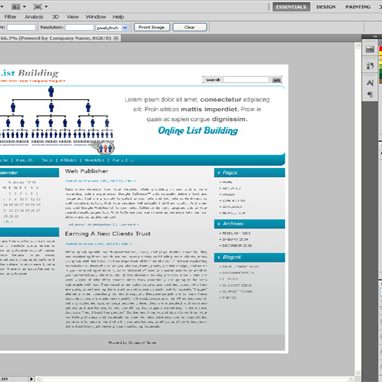382x382 pixels.
Task: Click the Screen Mode icon
Action: [x=38, y=6]
